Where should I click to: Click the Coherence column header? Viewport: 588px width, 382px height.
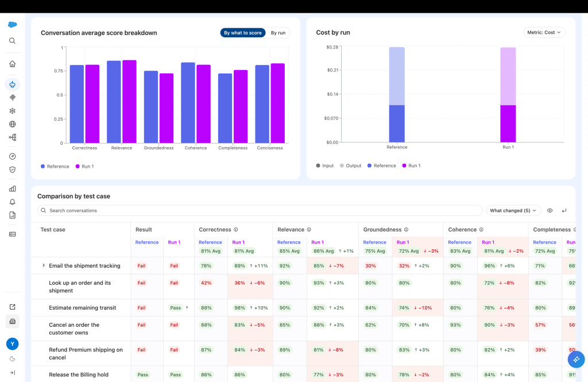click(x=462, y=230)
